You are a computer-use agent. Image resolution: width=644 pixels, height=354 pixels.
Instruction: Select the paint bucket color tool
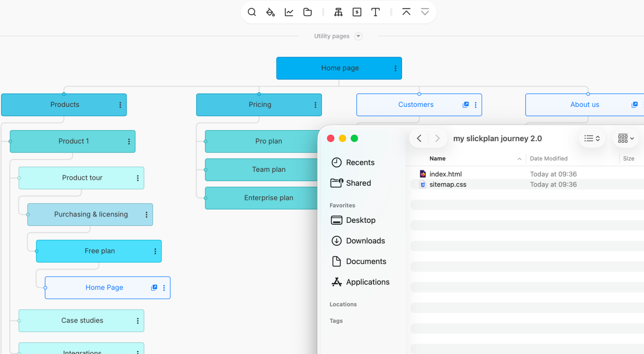270,12
